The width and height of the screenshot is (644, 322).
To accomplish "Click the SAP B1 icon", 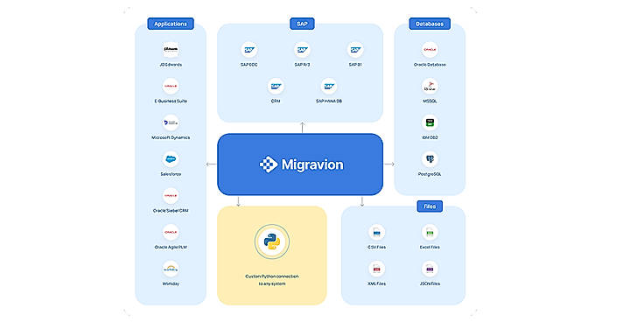I will point(355,50).
